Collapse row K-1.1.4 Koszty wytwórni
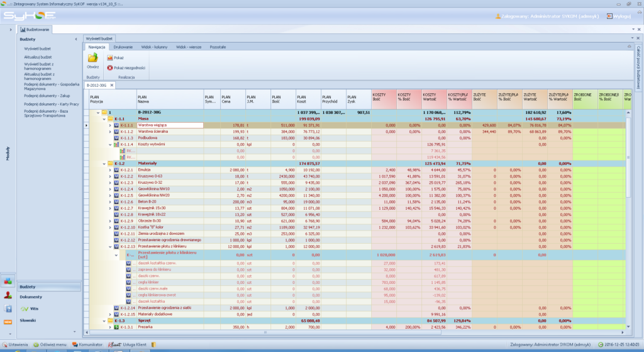This screenshot has width=644, height=352. (110, 145)
